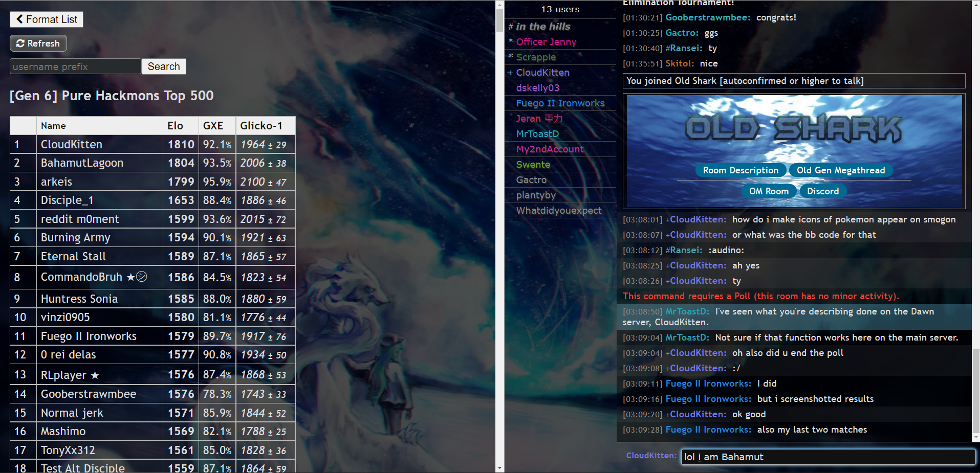Click the Top 500 ladder heading
980x473 pixels.
112,96
